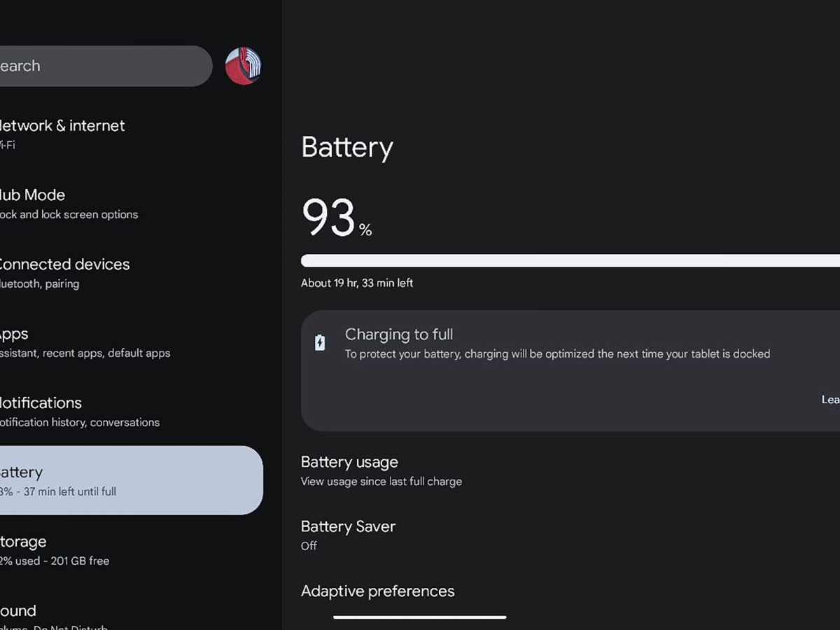Open Network & internet settings
The height and width of the screenshot is (630, 840).
click(62, 134)
